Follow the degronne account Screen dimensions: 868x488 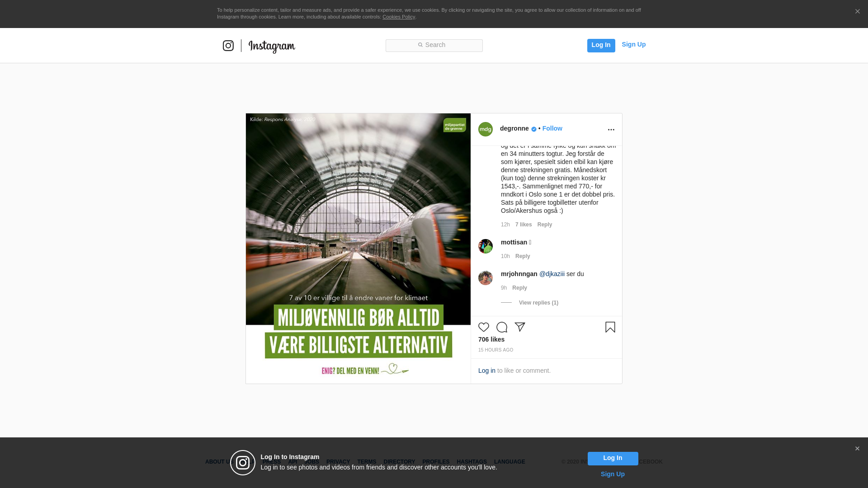[x=552, y=128]
